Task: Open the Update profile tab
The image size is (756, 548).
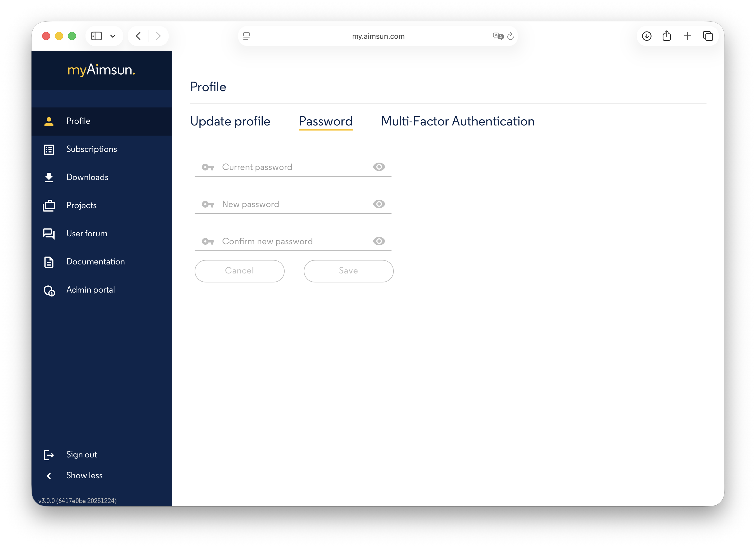Action: (x=230, y=121)
